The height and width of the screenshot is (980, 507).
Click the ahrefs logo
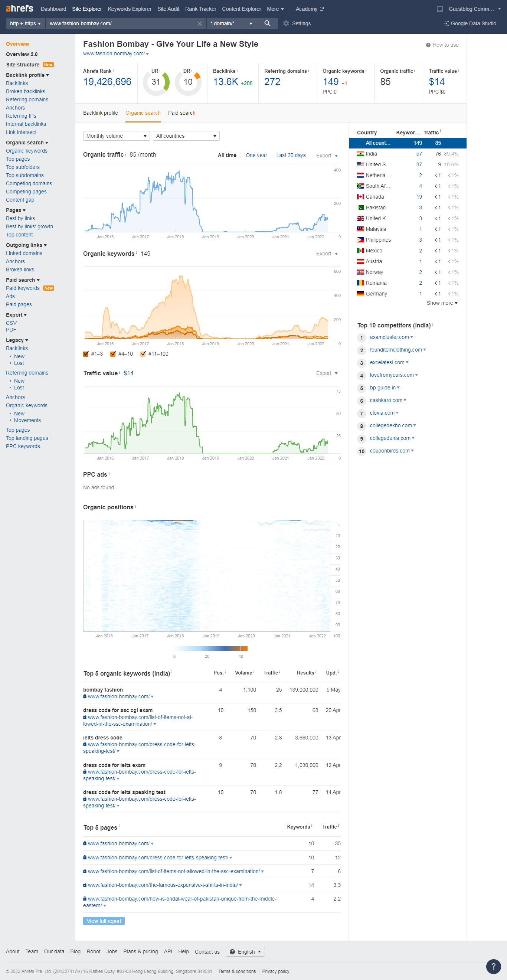[x=19, y=9]
